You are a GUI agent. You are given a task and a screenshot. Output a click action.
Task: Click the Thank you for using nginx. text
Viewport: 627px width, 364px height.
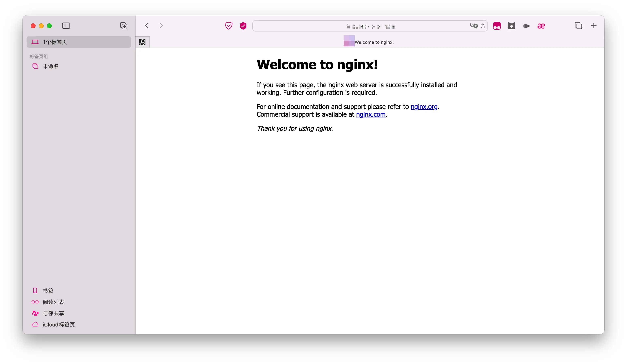coord(295,129)
